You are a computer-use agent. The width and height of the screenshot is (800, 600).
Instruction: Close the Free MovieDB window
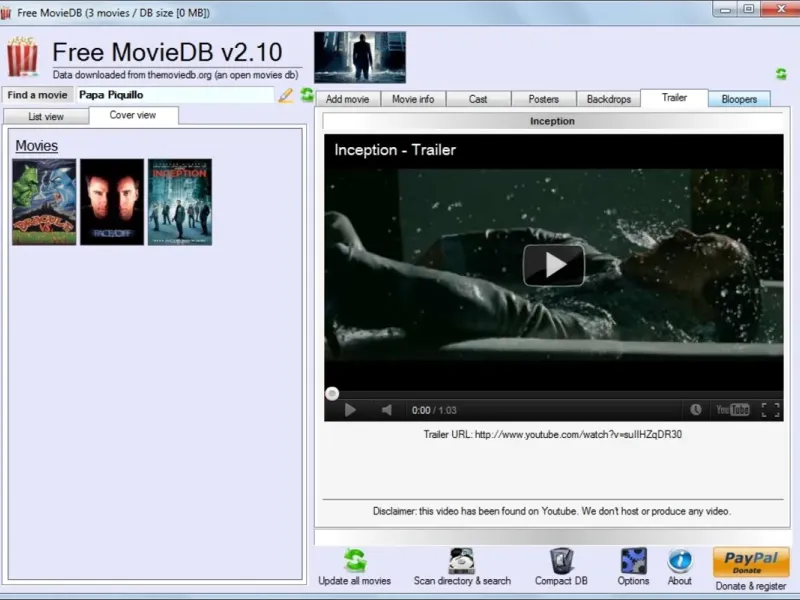tap(781, 9)
